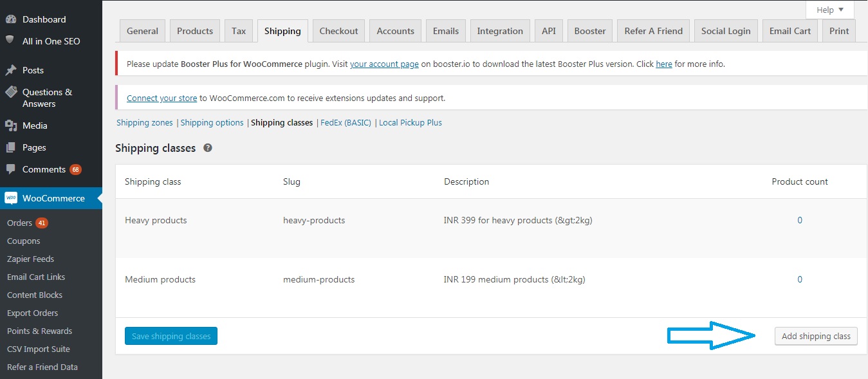
Task: Click the Dashboard gauge icon
Action: [x=10, y=19]
